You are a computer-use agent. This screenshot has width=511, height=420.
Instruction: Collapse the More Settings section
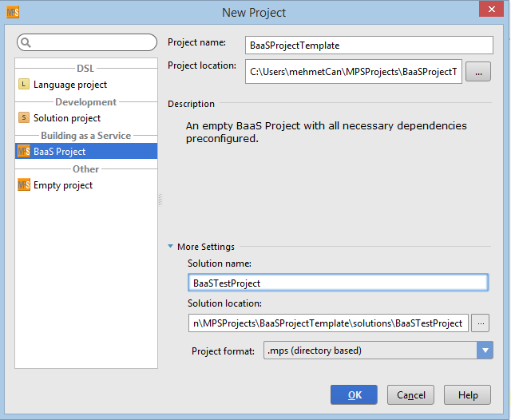click(172, 248)
